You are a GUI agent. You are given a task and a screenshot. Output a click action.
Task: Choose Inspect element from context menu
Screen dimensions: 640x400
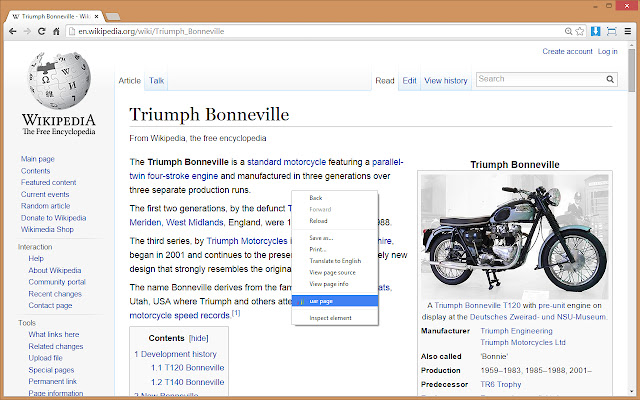[329, 317]
